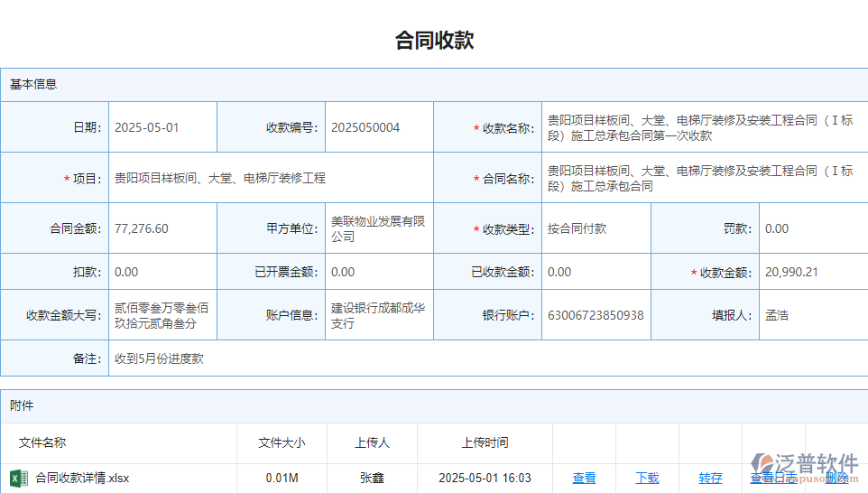Click the 银行账户 field value 63006723850938
The height and width of the screenshot is (493, 868).
(x=596, y=315)
